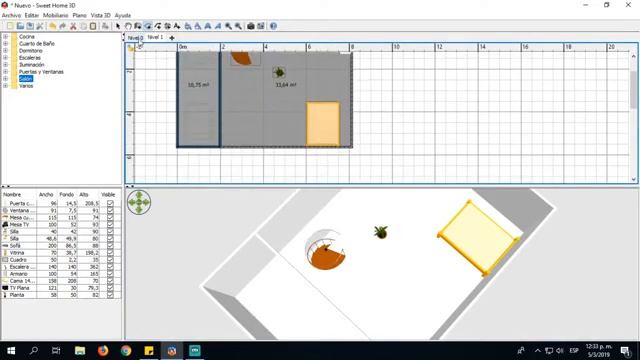Redo the last undone action
Image resolution: width=640 pixels, height=360 pixels.
[x=62, y=26]
